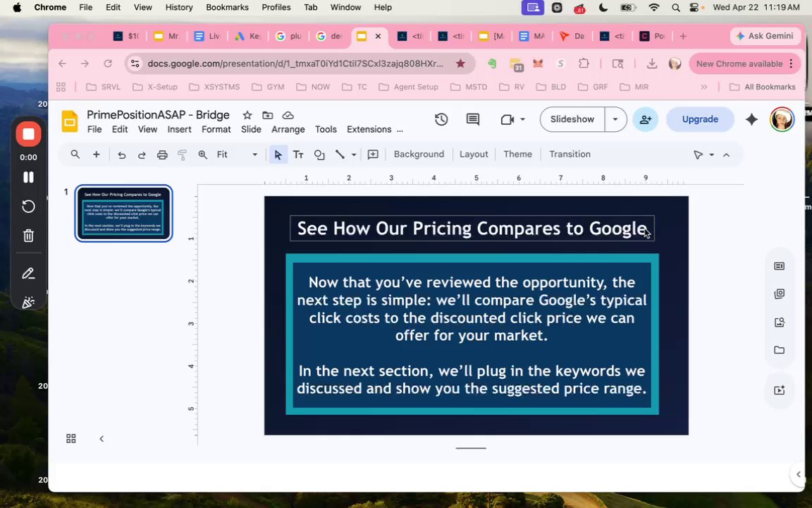Open the Insert menu

click(179, 129)
